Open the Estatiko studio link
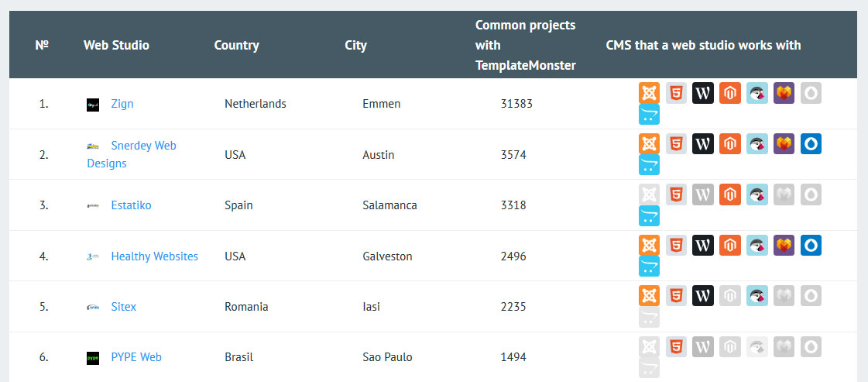 point(131,205)
